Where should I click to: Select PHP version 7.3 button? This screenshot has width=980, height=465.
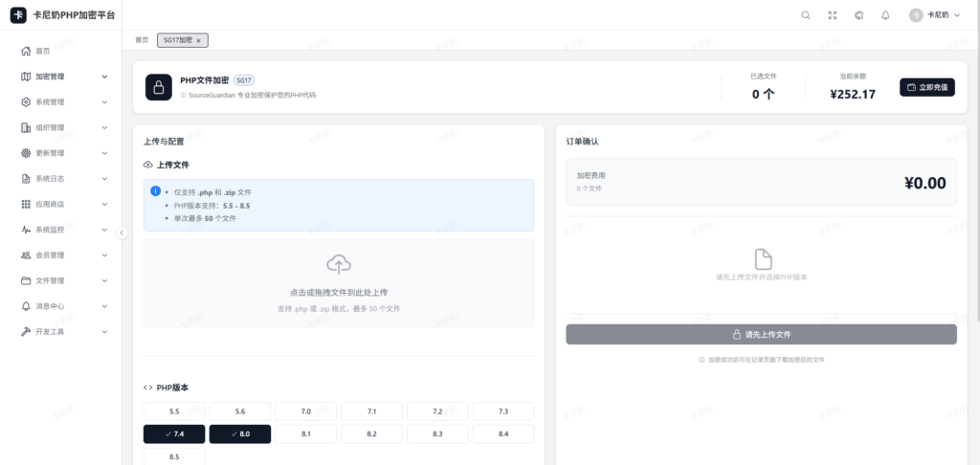click(503, 411)
